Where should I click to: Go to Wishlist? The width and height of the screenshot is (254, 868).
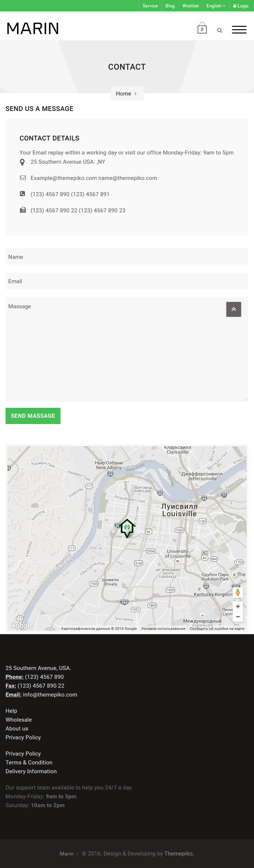point(191,6)
